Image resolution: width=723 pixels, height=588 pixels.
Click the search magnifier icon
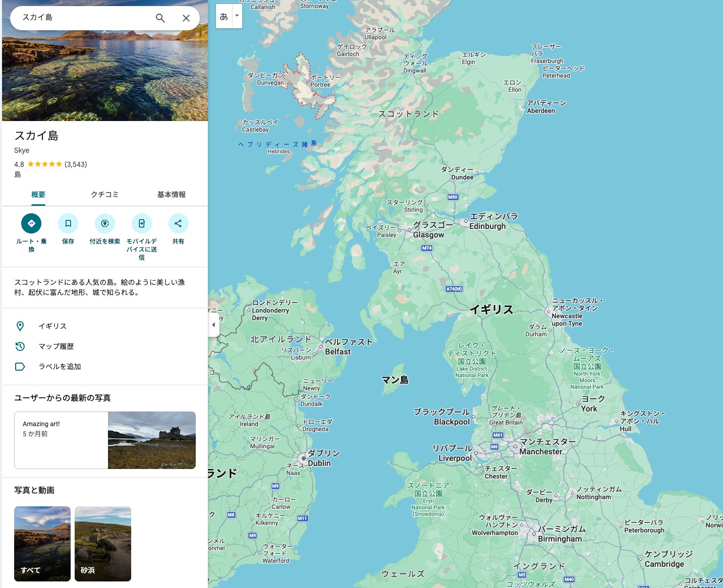(160, 18)
